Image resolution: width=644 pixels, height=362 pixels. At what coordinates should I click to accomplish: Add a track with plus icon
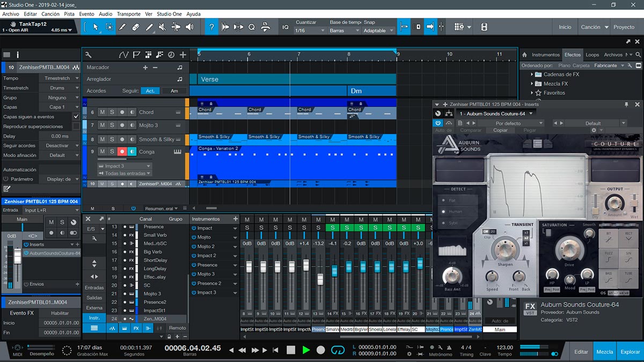(x=183, y=55)
